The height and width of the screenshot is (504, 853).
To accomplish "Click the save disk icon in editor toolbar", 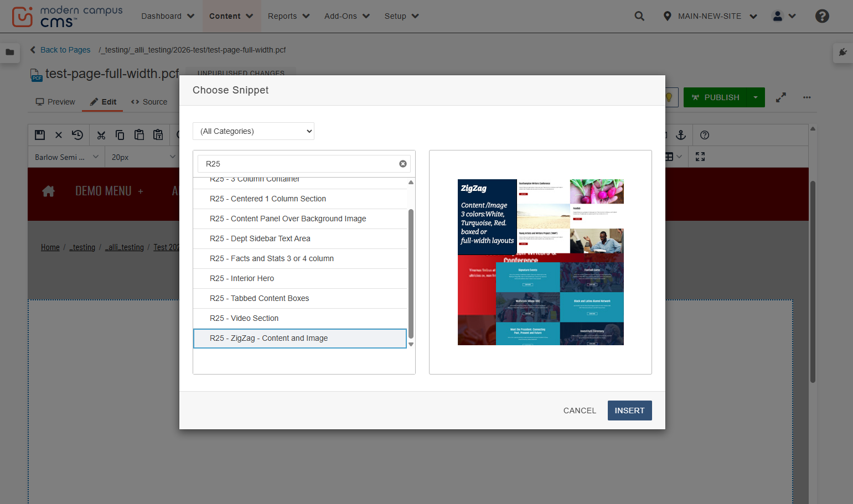I will coord(40,135).
